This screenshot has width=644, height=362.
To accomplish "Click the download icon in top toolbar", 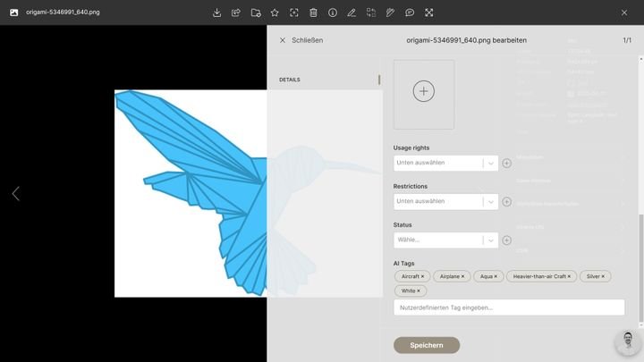I will pos(216,13).
